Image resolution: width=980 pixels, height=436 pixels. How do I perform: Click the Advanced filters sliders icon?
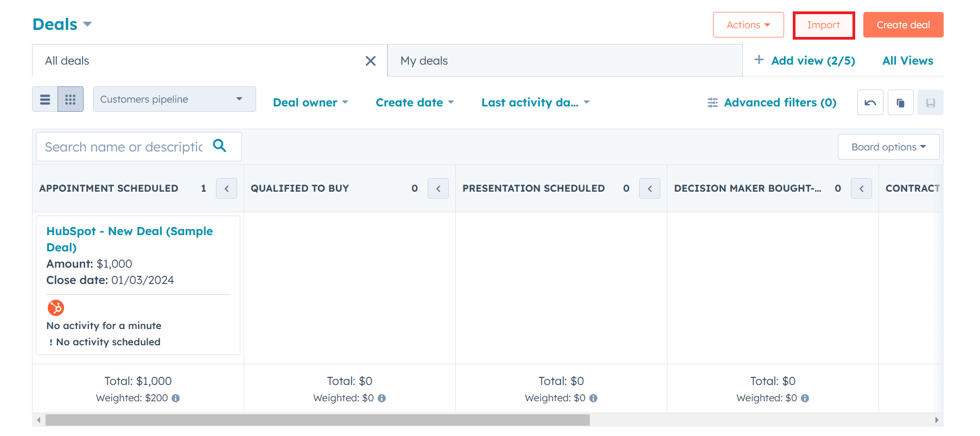pyautogui.click(x=712, y=103)
